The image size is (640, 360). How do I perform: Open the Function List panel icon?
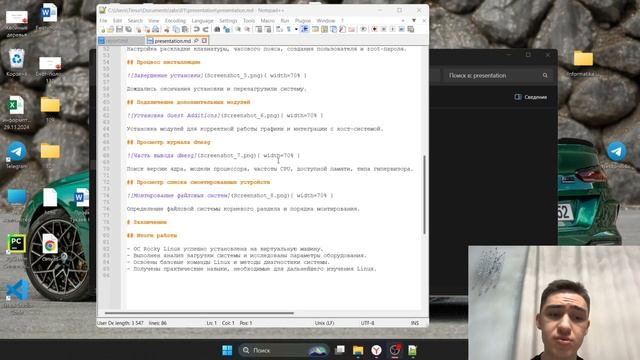pos(342,29)
